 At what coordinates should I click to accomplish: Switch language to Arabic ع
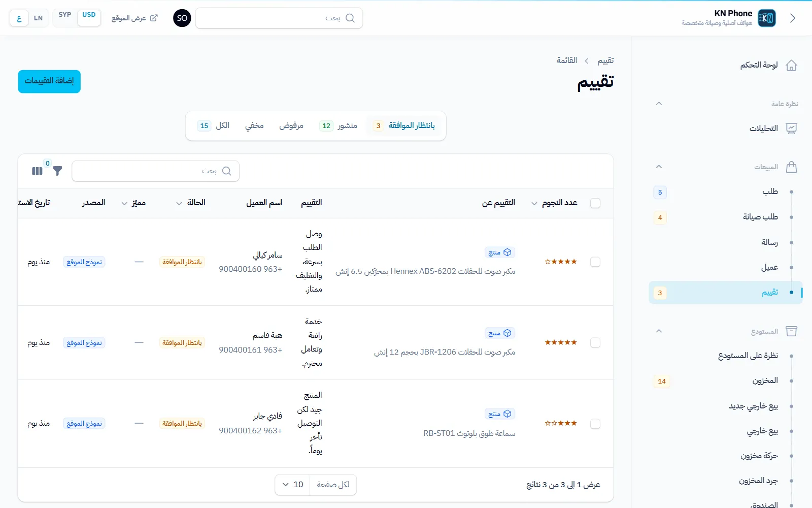[x=19, y=18]
